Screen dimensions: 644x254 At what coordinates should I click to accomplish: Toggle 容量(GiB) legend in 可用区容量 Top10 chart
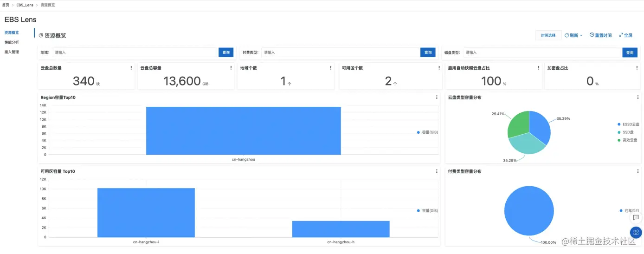pyautogui.click(x=427, y=211)
